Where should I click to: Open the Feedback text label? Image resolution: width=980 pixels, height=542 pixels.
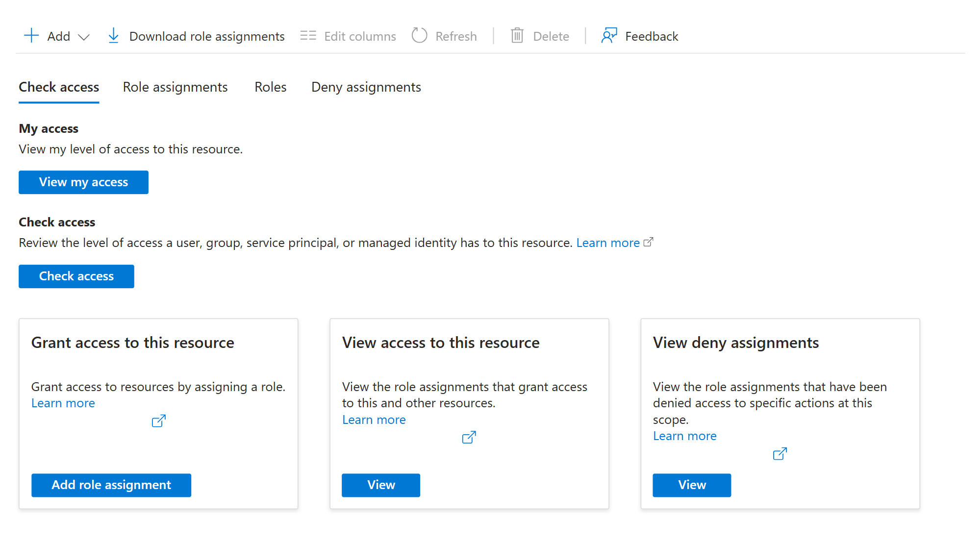tap(652, 36)
